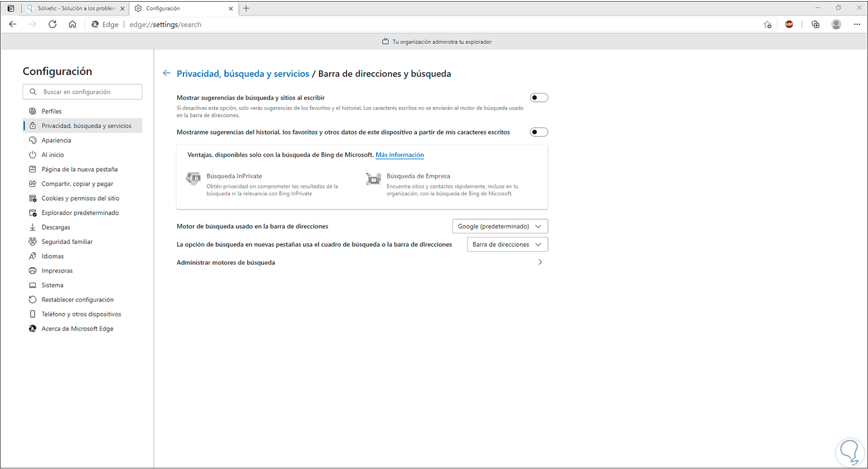Viewport: 868px width, 469px height.
Task: Open Acerca de Microsoft Edge
Action: coord(82,328)
